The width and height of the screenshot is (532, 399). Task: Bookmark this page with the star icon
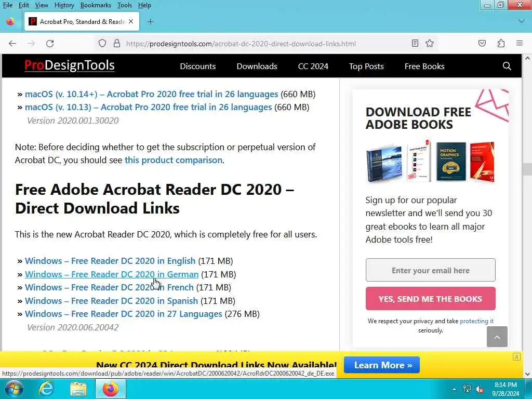[x=430, y=44]
